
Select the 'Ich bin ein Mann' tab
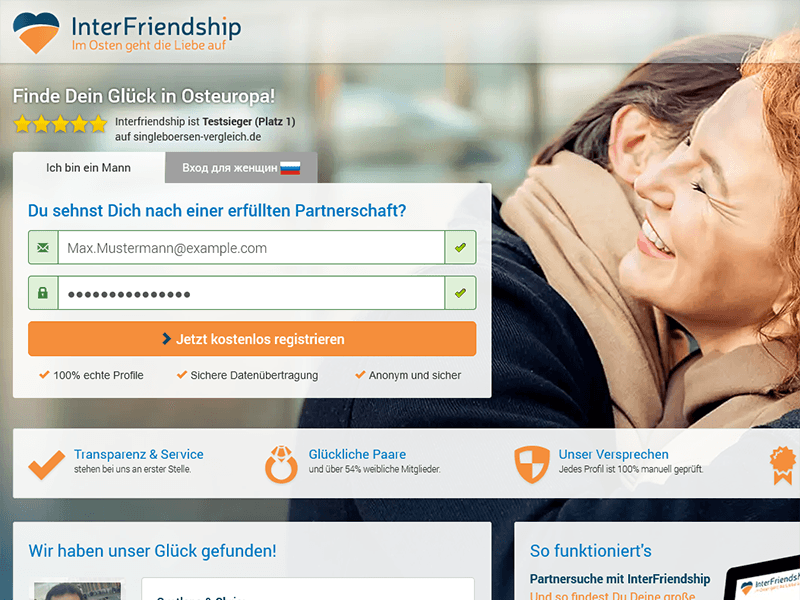pyautogui.click(x=89, y=168)
